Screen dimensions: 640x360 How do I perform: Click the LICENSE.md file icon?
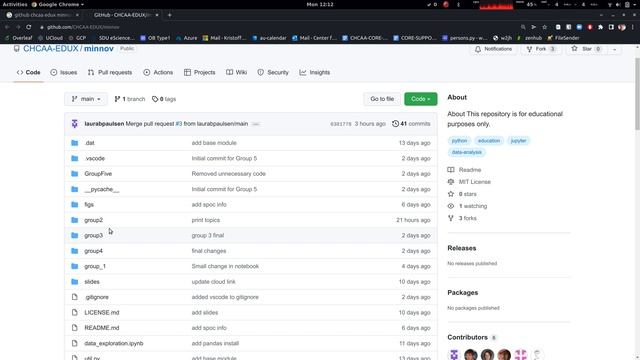(74, 313)
